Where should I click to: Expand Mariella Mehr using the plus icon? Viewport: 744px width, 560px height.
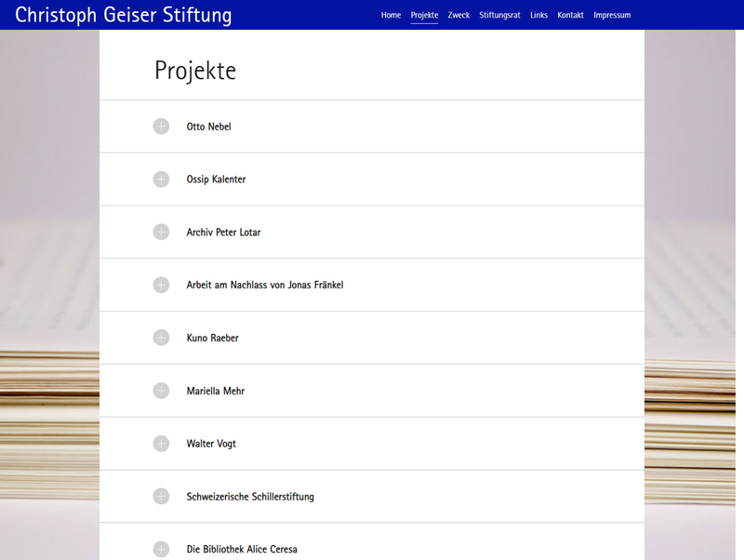point(161,391)
